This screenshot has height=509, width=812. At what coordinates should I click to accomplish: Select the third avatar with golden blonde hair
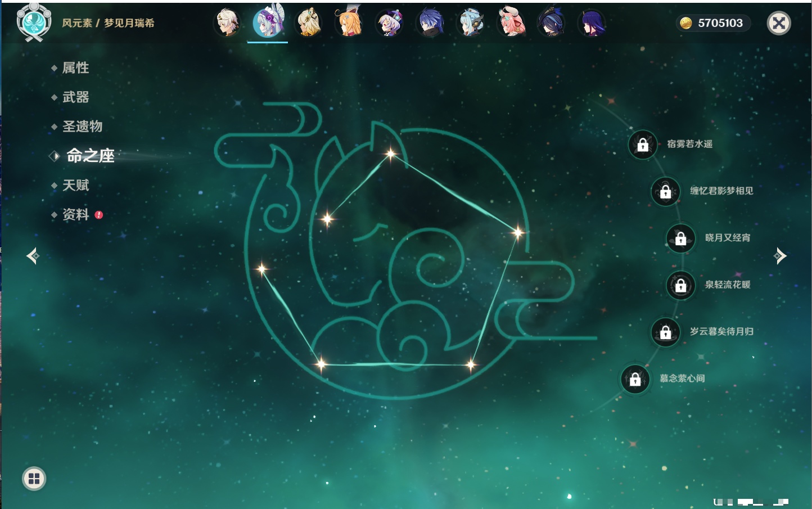pyautogui.click(x=309, y=23)
